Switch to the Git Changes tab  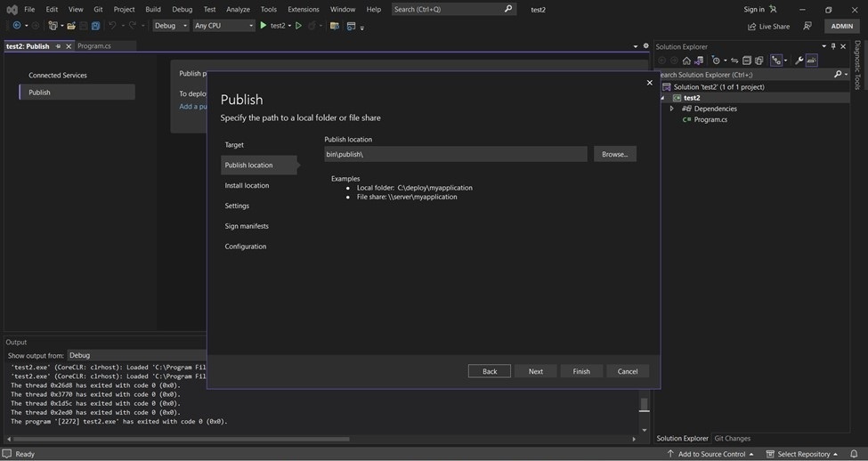733,439
